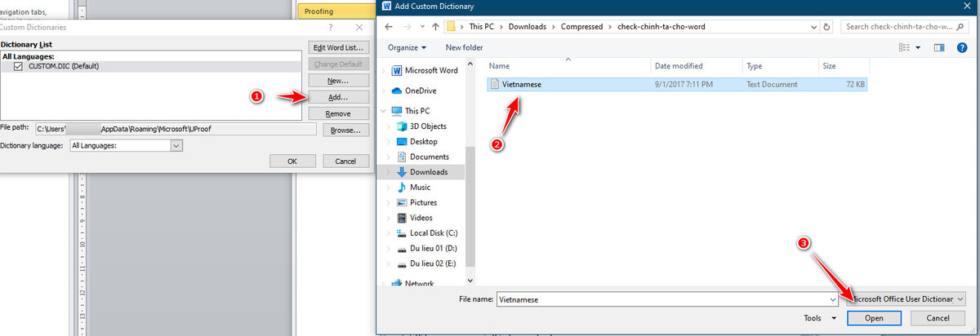This screenshot has height=336, width=980.
Task: Click the Desktop folder icon
Action: pos(401,141)
